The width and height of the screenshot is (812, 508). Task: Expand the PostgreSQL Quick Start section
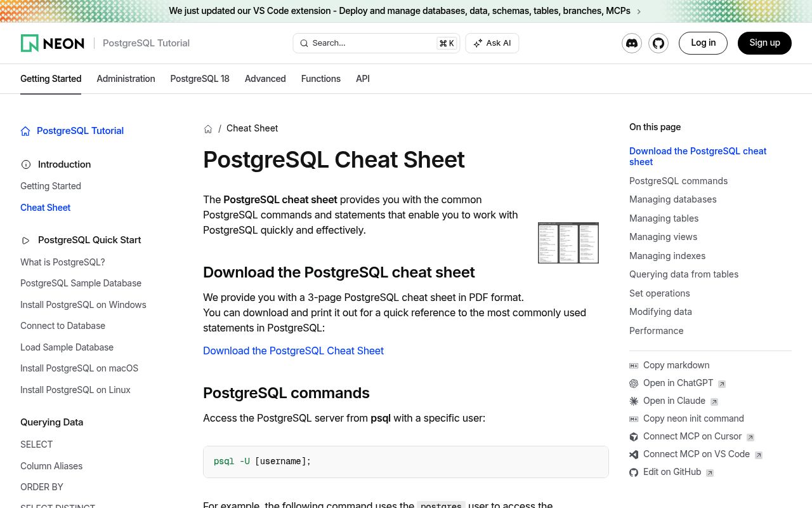click(89, 240)
